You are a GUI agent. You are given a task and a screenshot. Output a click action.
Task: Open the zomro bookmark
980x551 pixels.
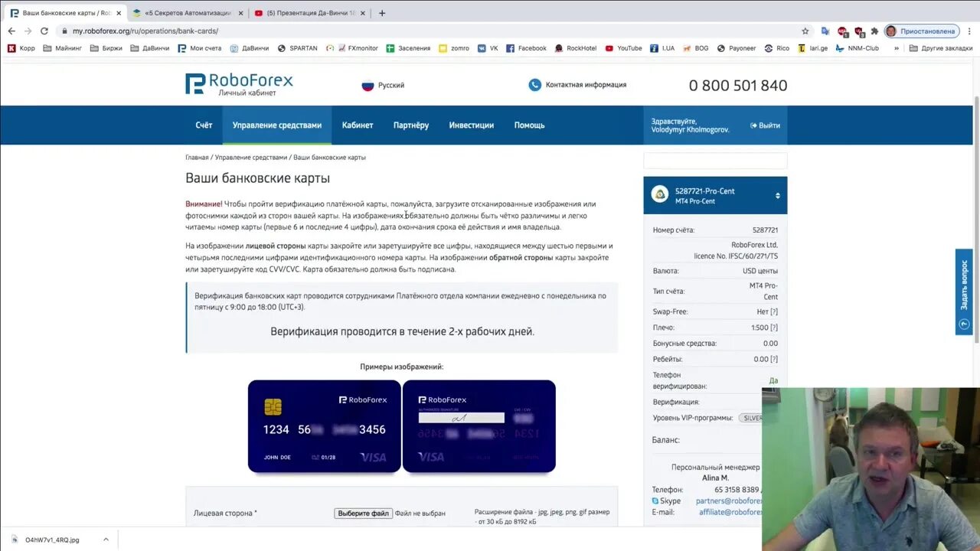click(454, 48)
